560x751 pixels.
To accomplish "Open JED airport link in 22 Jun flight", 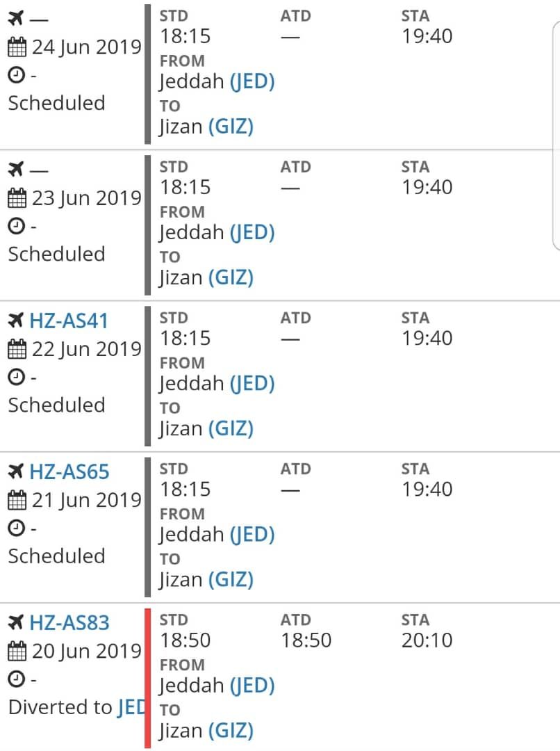I will 252,383.
